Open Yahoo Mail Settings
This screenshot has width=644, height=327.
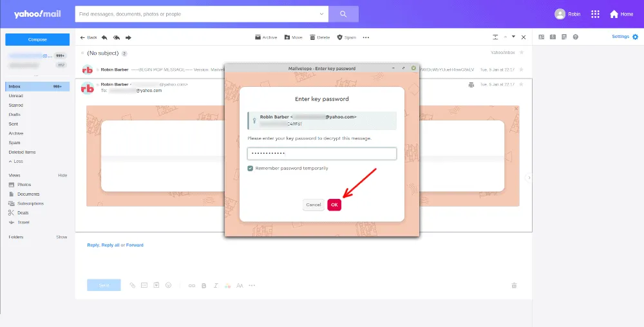(x=625, y=37)
